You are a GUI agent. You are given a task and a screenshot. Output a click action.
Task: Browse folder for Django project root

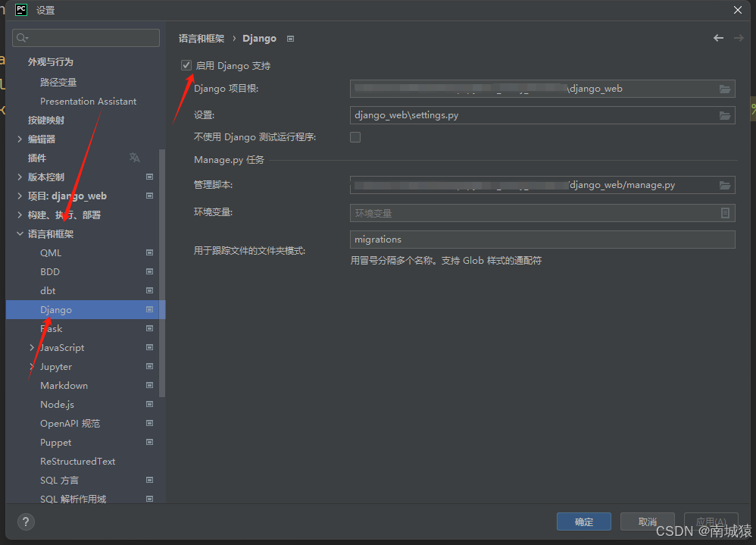[725, 89]
